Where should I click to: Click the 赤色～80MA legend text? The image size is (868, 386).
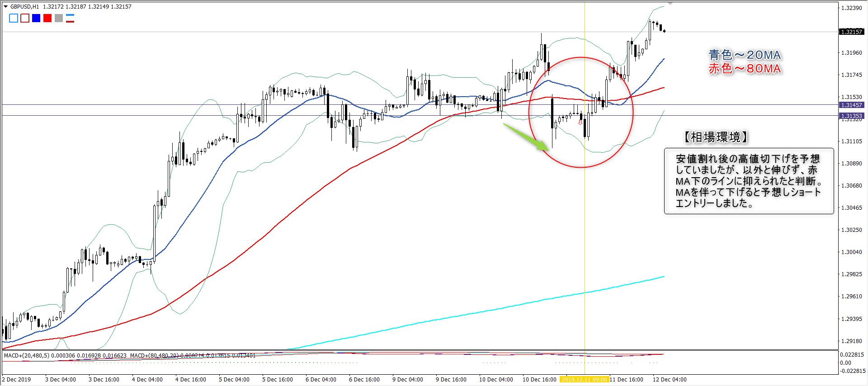coord(745,69)
